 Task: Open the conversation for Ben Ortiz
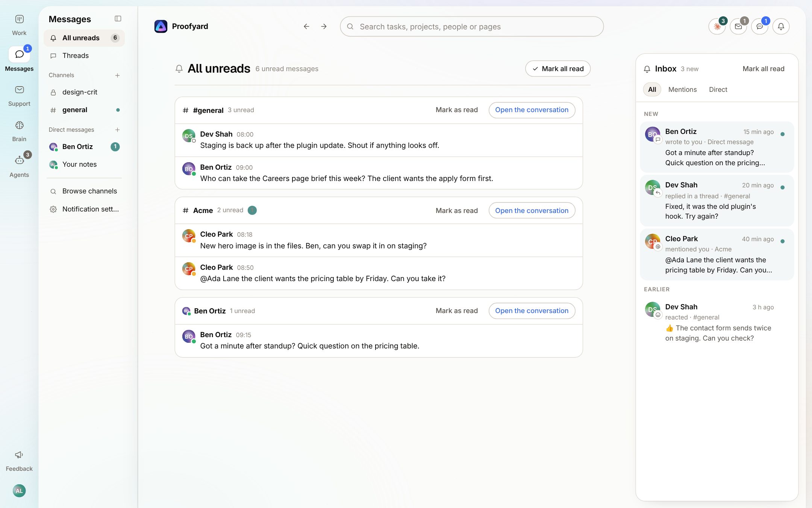coord(532,311)
